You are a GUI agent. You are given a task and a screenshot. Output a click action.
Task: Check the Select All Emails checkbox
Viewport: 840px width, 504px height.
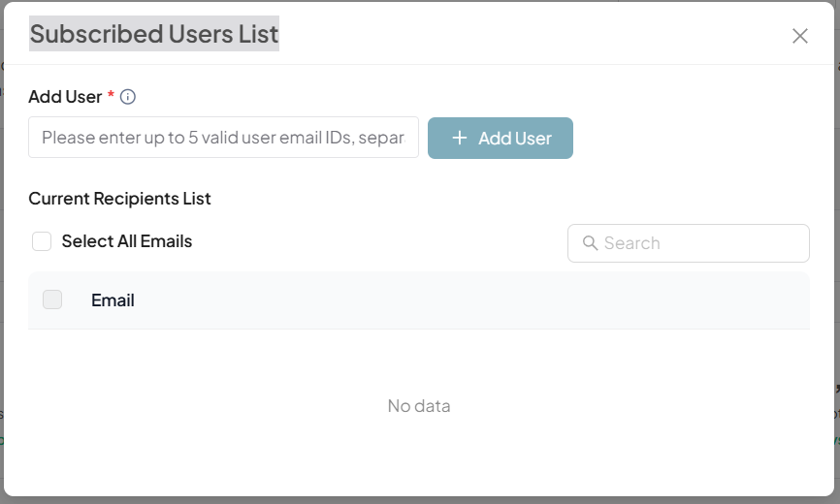tap(42, 241)
